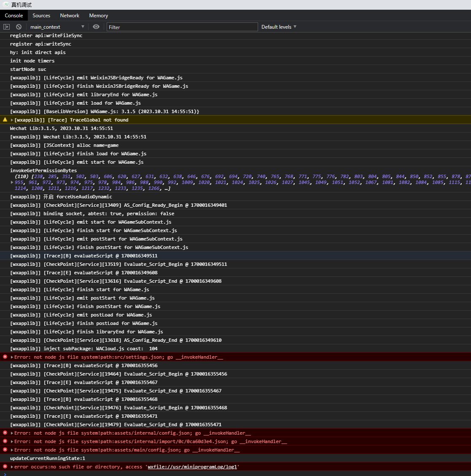Click the error icon beside settings.json
Viewport: 471px width, 476px height.
click(5, 357)
